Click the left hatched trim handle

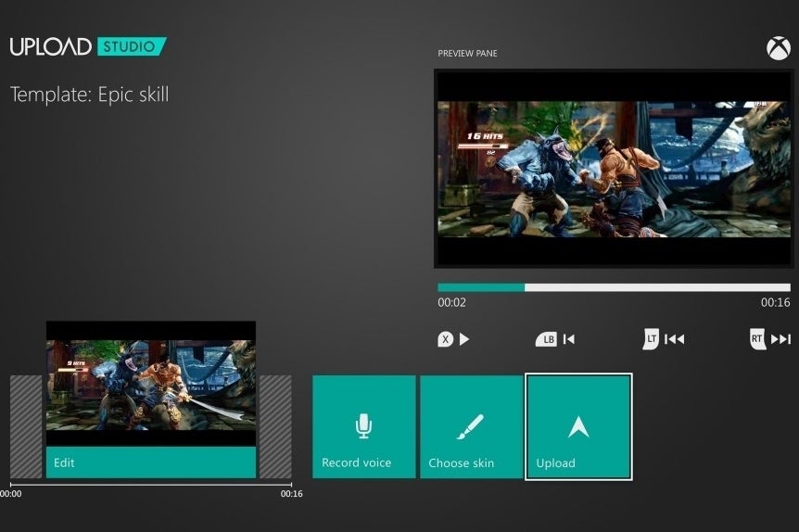click(26, 427)
